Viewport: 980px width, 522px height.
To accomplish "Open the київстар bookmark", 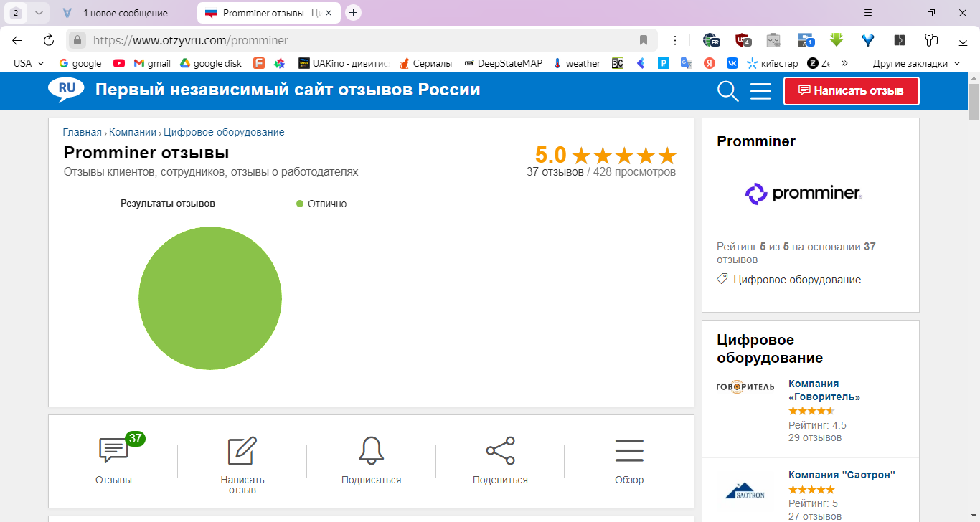I will 773,63.
